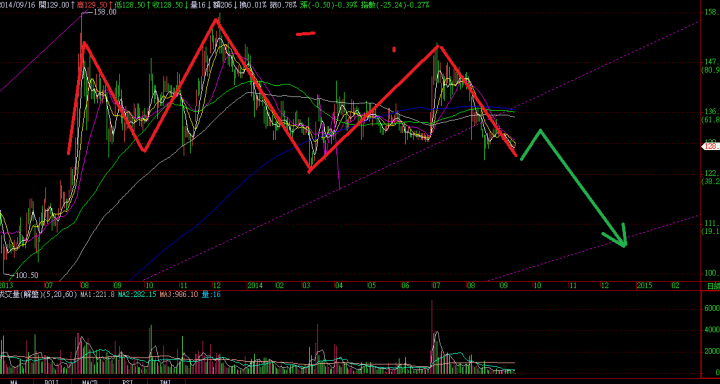Show the RSI indicator tab
The image size is (720, 384).
(128, 382)
